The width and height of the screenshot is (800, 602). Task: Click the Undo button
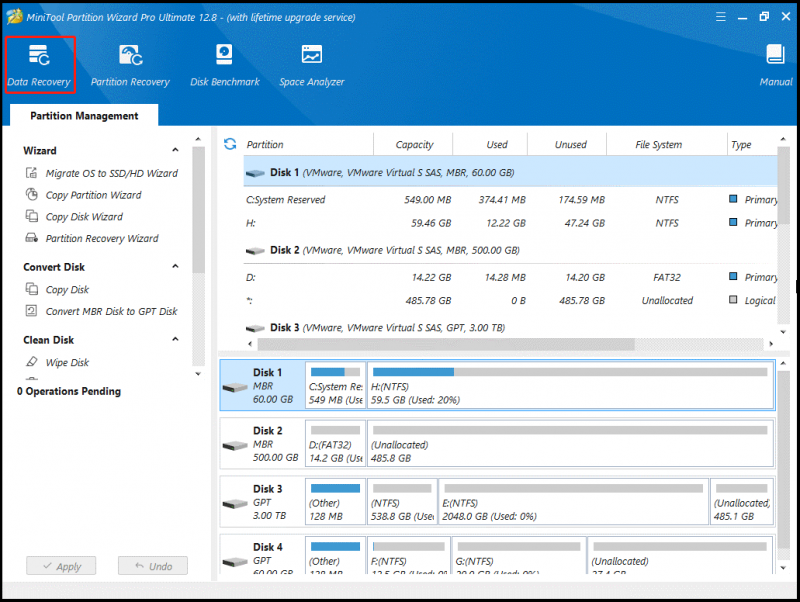(153, 566)
